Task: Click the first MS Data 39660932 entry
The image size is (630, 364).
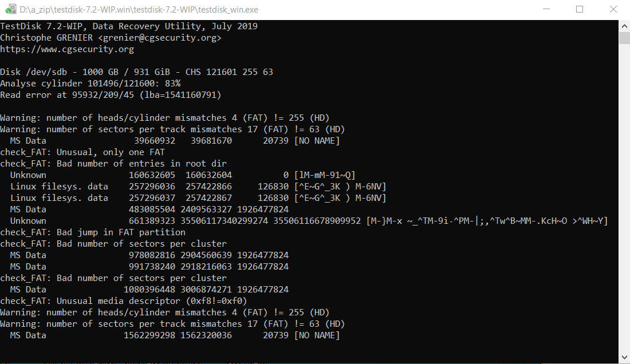Action: tap(175, 141)
